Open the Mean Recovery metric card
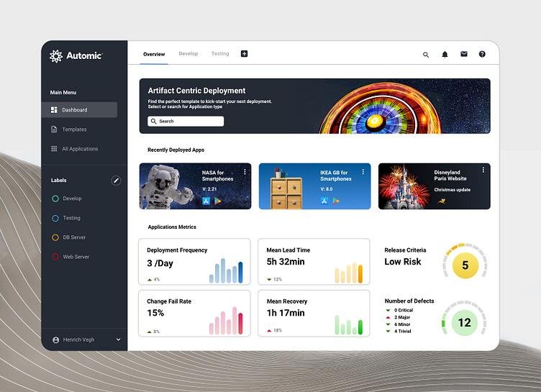 [x=314, y=314]
